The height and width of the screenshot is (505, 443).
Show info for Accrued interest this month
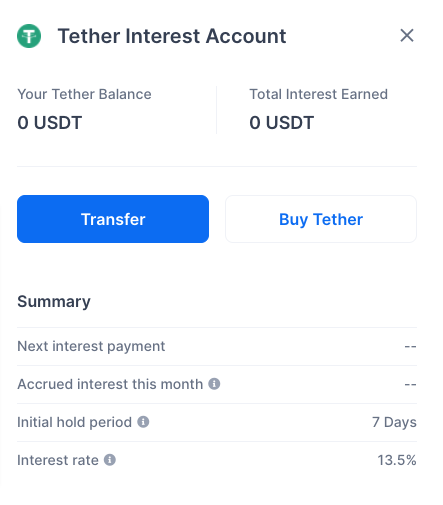click(x=214, y=384)
